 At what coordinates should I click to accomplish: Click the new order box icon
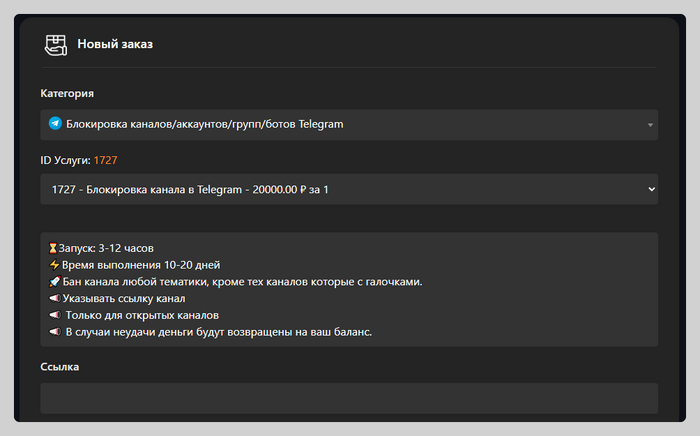coord(55,44)
